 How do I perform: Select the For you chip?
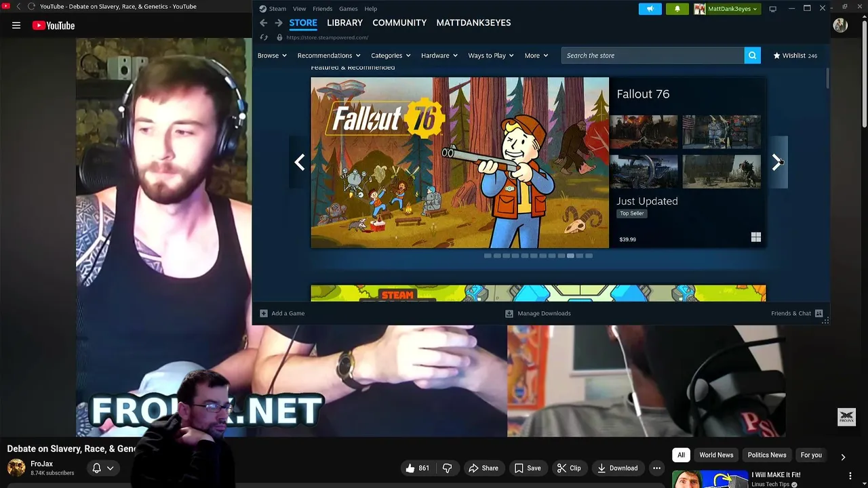811,455
